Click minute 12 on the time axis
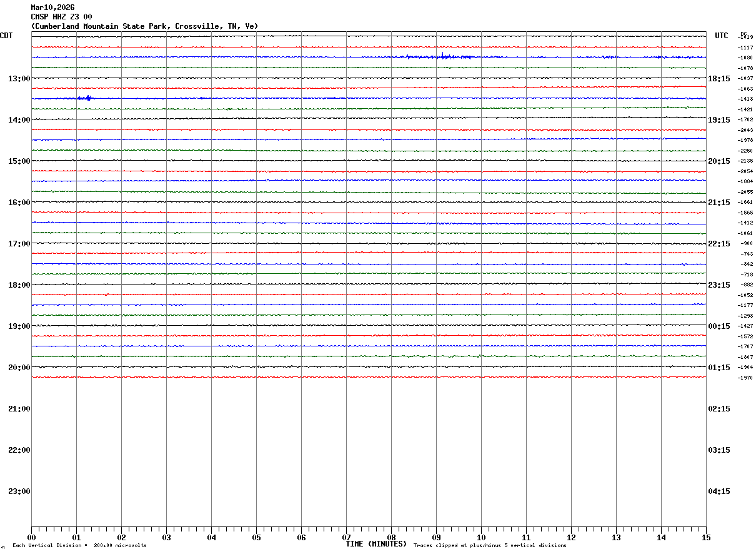 [x=571, y=538]
